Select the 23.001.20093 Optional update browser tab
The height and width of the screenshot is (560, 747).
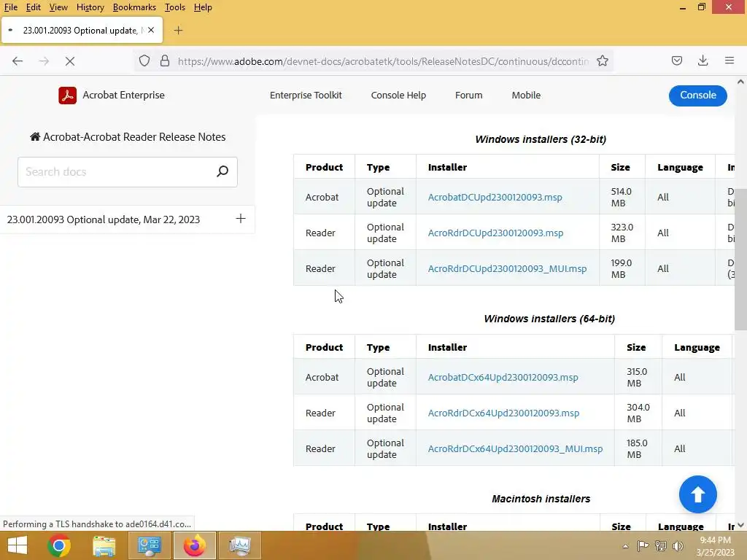pyautogui.click(x=82, y=31)
